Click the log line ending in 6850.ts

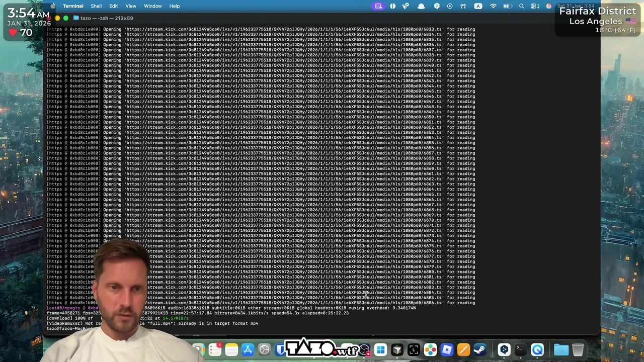pos(261,117)
